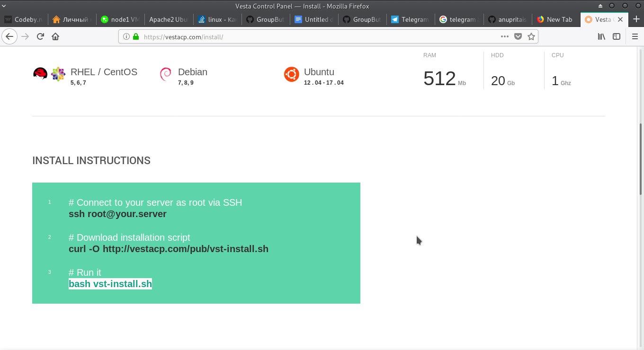The image size is (644, 350).
Task: Switch to the New Tab tab
Action: [555, 19]
